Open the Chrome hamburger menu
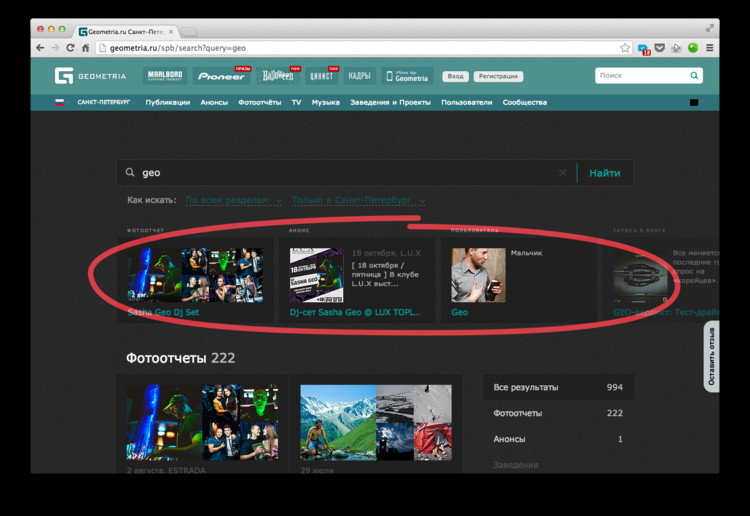Image resolution: width=750 pixels, height=516 pixels. tap(710, 48)
